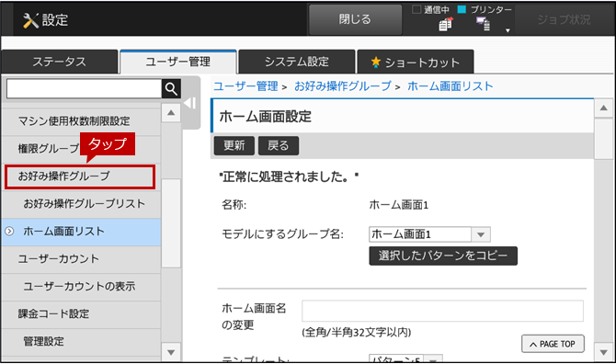Viewport: 616px width, 364px height.
Task: Open モデルにするグループ名 dropdown
Action: point(481,234)
